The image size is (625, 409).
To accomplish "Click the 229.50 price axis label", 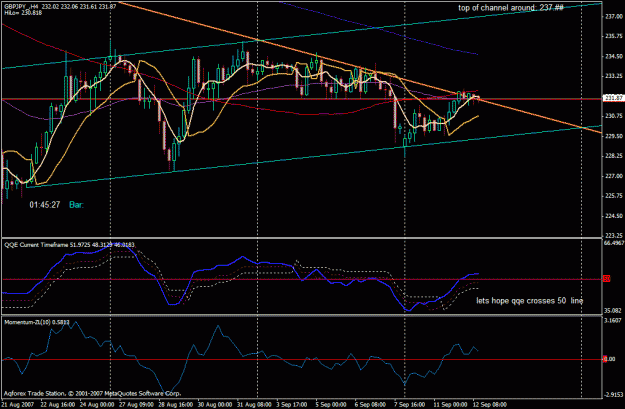I will (x=614, y=136).
